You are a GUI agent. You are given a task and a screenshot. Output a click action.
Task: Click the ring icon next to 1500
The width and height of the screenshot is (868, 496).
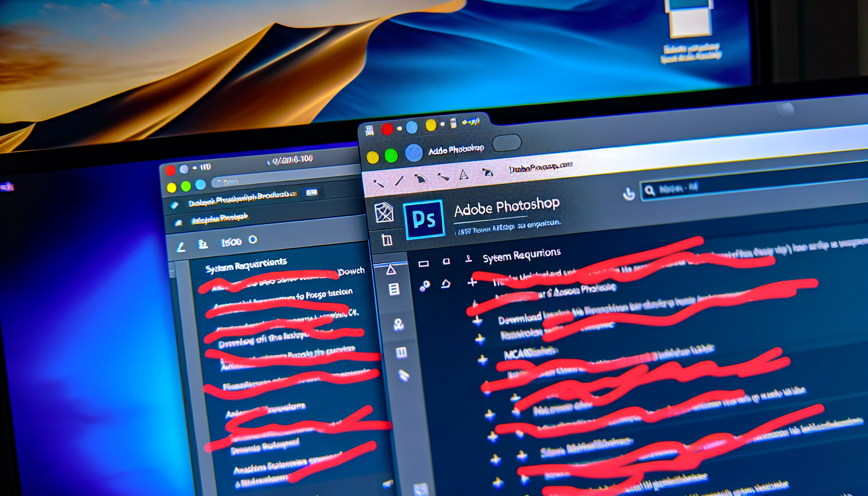pyautogui.click(x=253, y=240)
